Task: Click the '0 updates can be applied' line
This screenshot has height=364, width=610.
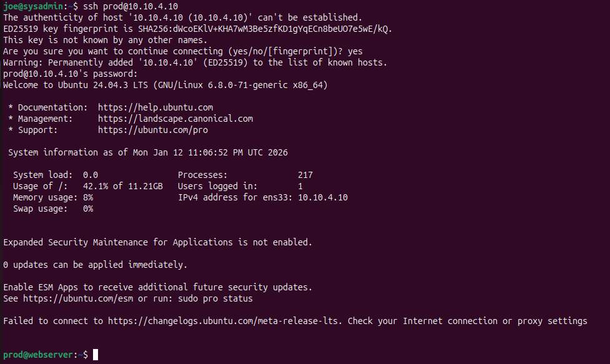Action: (96, 265)
